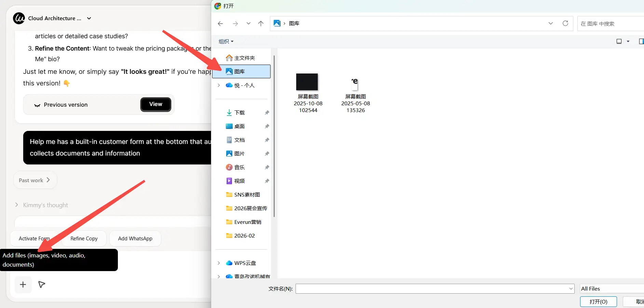
Task: Open the 组织 menu
Action: tap(225, 41)
